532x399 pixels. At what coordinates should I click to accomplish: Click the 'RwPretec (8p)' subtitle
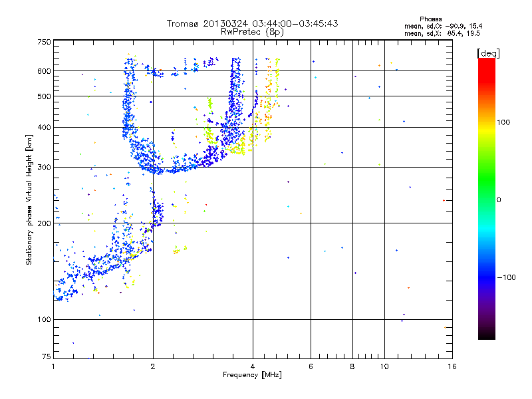click(x=252, y=32)
